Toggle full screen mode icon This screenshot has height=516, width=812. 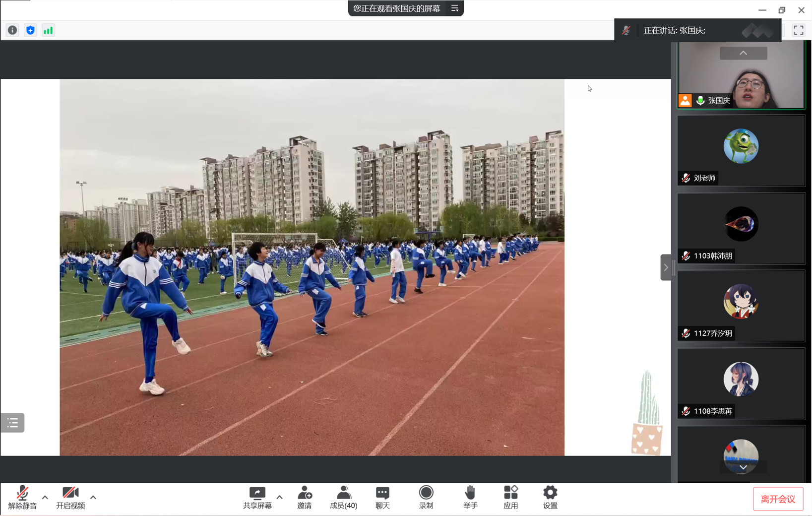click(x=798, y=30)
